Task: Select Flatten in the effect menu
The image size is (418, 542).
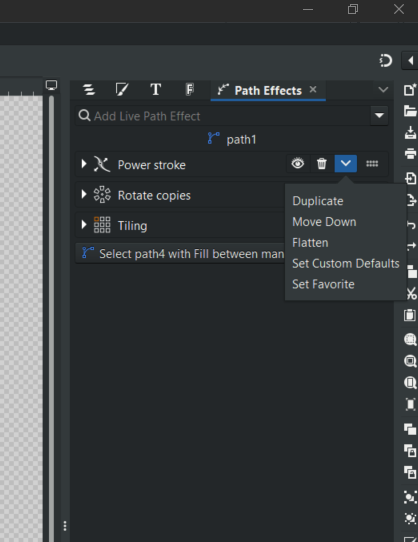Action: pyautogui.click(x=310, y=243)
